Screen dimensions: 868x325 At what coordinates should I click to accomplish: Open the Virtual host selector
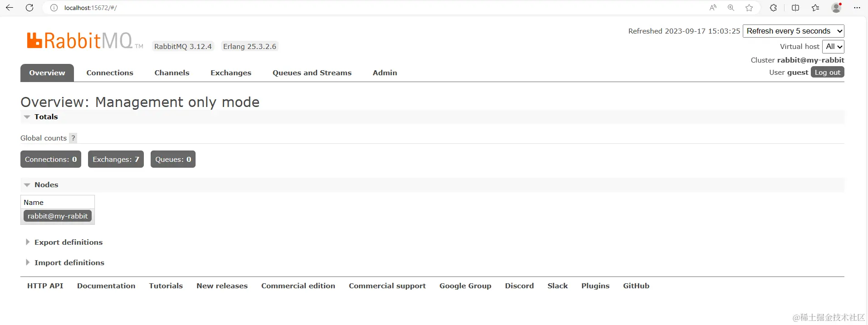coord(834,46)
